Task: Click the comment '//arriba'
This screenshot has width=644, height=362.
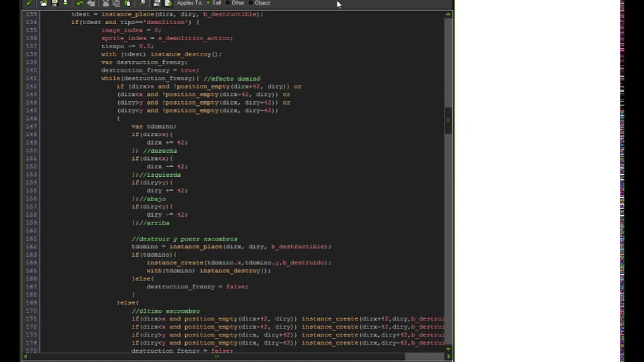Action: click(154, 223)
